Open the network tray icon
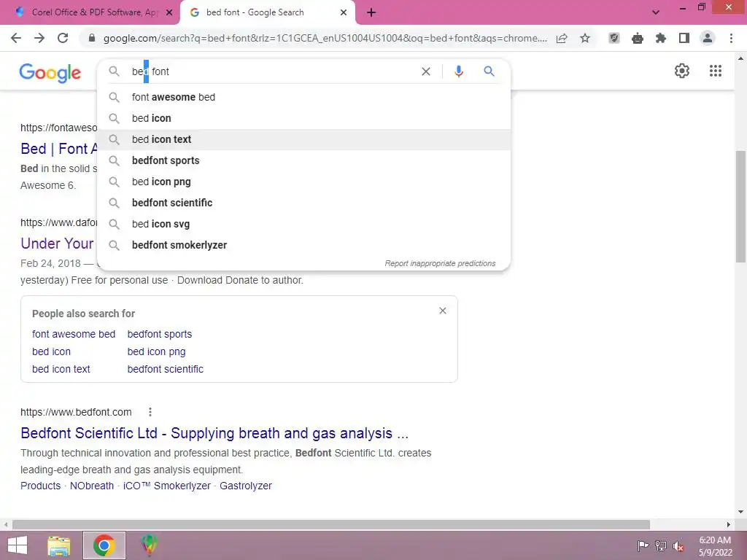 pos(660,545)
